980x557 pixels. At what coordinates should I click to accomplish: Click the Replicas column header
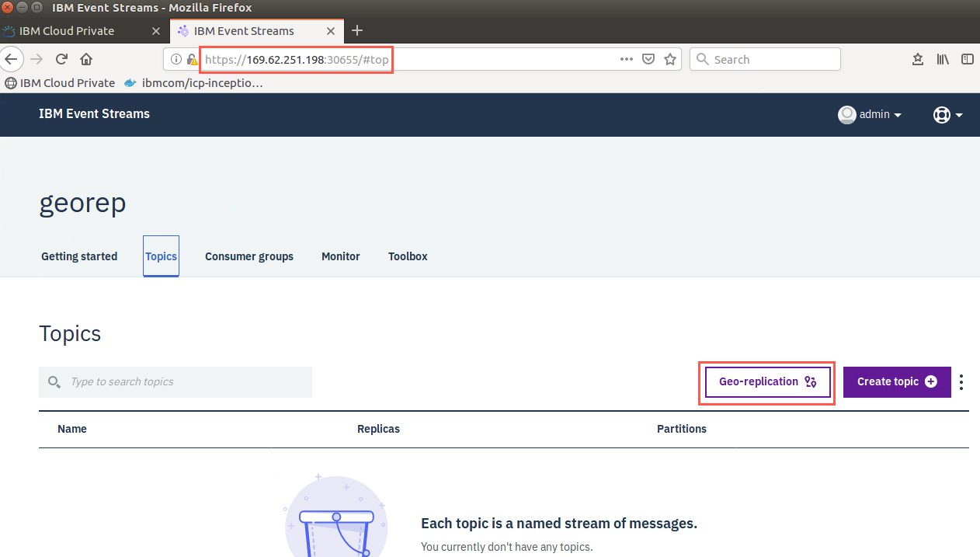point(378,429)
